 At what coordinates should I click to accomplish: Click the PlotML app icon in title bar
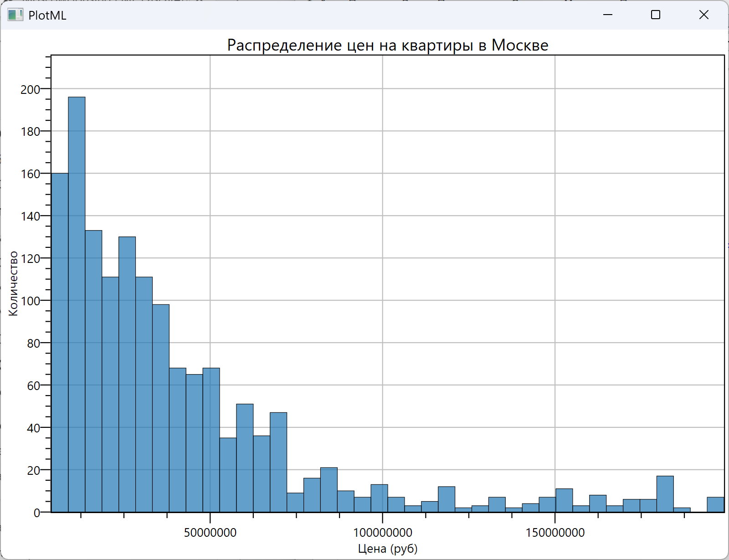(15, 15)
